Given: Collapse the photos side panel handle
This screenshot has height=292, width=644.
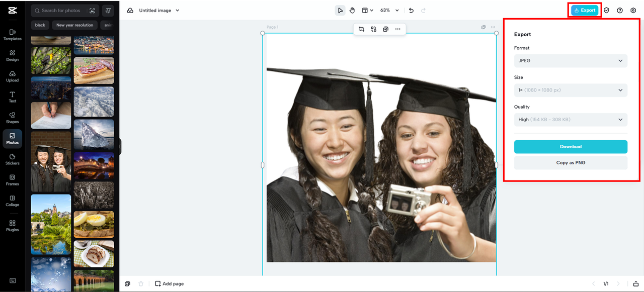Looking at the screenshot, I should 120,147.
